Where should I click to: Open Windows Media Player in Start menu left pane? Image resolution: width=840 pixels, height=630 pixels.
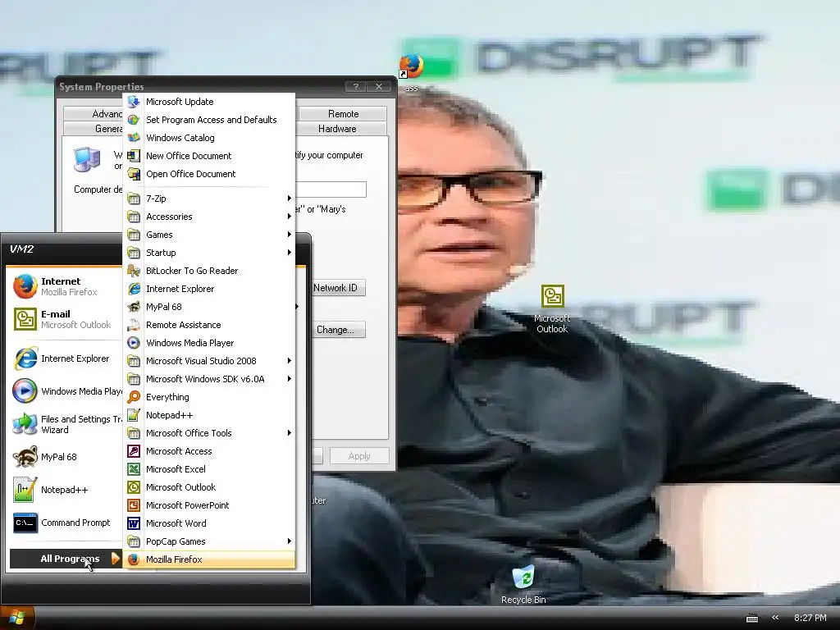[x=66, y=391]
